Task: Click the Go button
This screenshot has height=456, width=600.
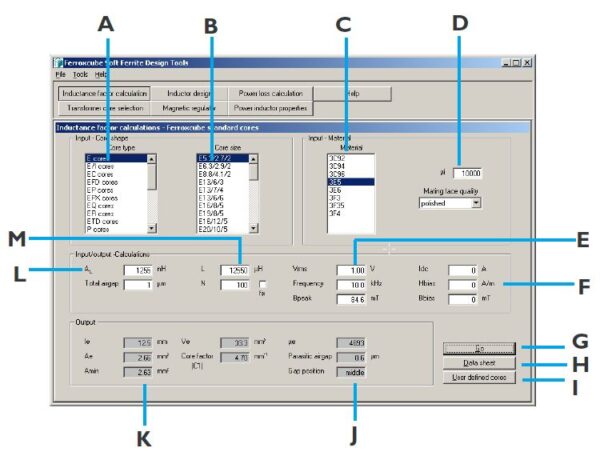Action: [x=479, y=349]
